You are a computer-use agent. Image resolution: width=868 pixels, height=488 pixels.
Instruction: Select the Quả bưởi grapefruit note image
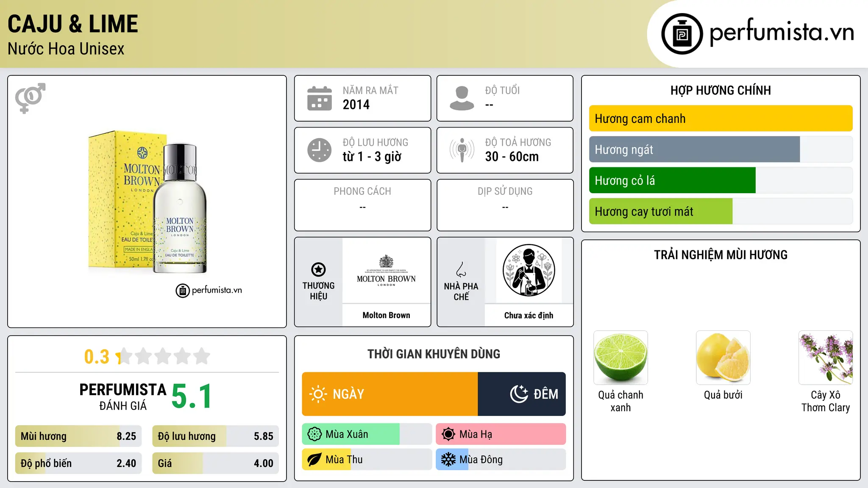723,358
